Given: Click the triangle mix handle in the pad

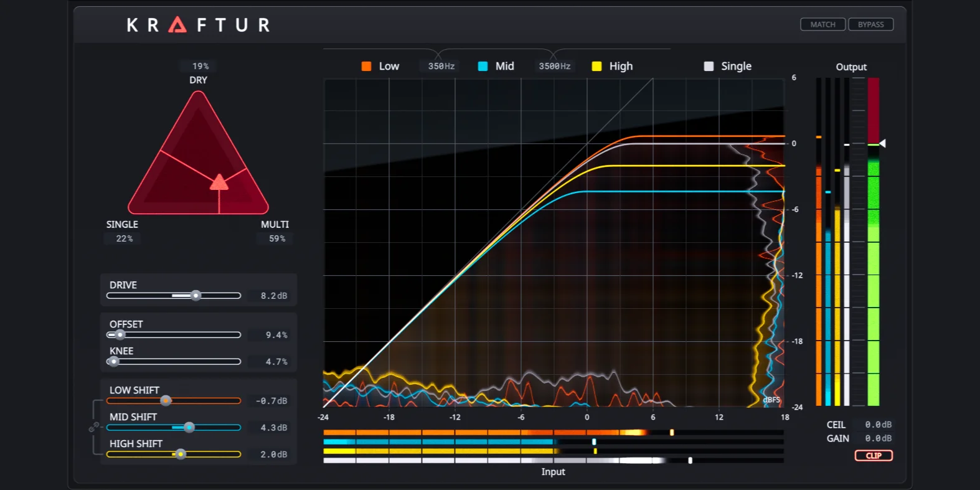Looking at the screenshot, I should 219,182.
